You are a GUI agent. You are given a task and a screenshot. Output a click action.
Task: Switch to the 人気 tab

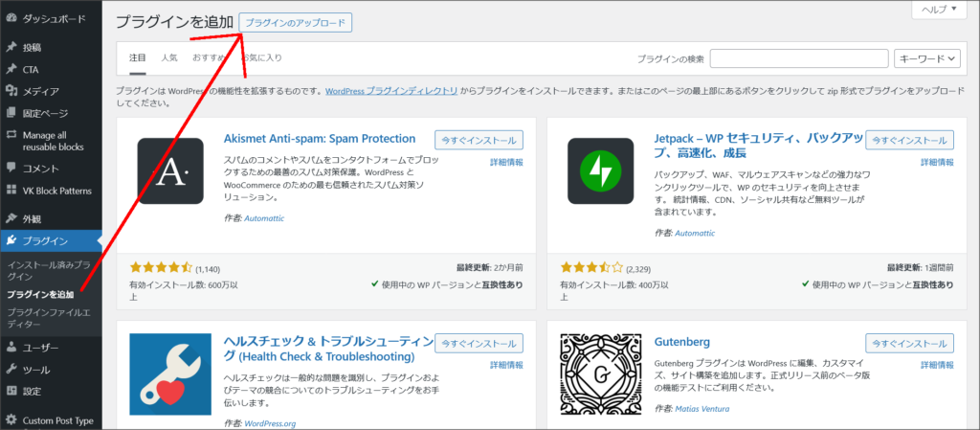coord(169,58)
